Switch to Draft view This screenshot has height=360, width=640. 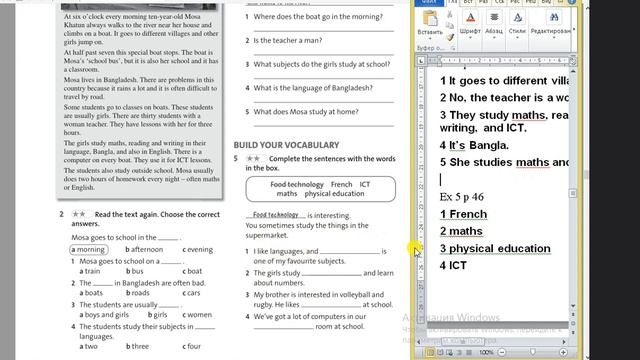469,352
